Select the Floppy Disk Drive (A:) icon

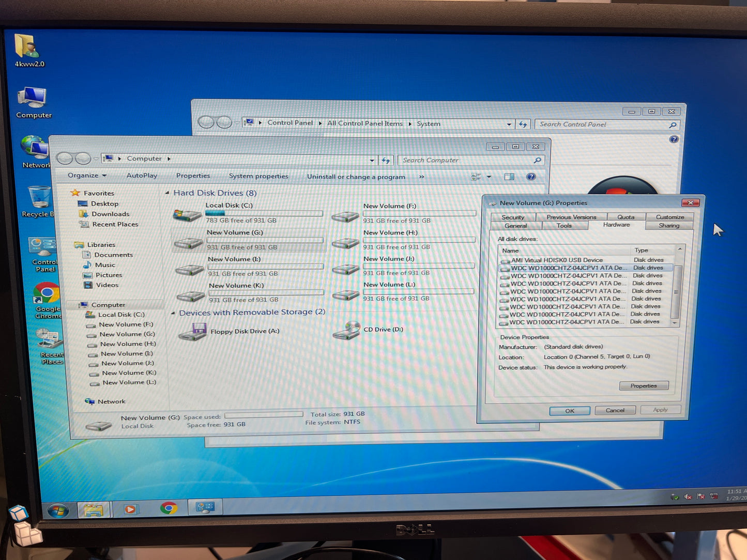click(x=193, y=332)
